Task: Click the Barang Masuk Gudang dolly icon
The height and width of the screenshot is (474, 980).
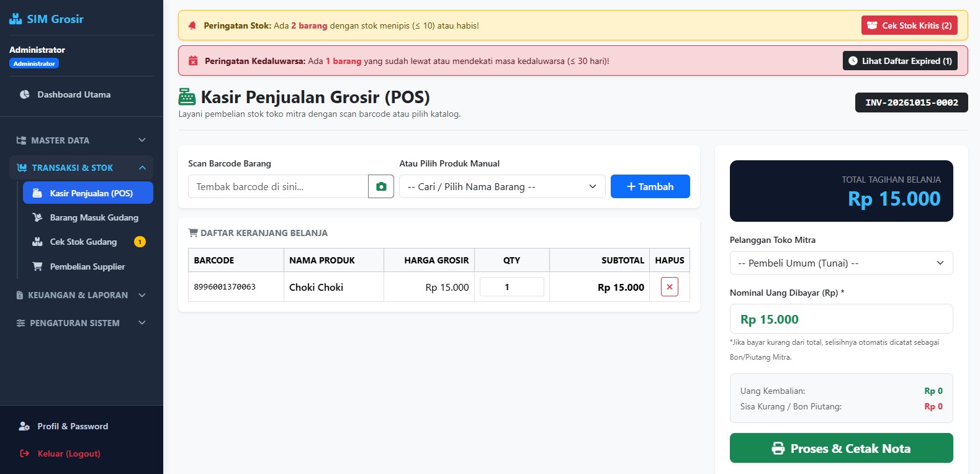Action: 37,217
